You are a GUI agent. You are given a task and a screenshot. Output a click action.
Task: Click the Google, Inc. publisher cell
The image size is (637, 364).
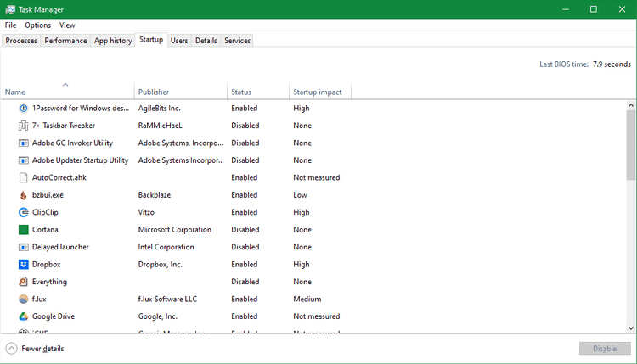tap(158, 316)
